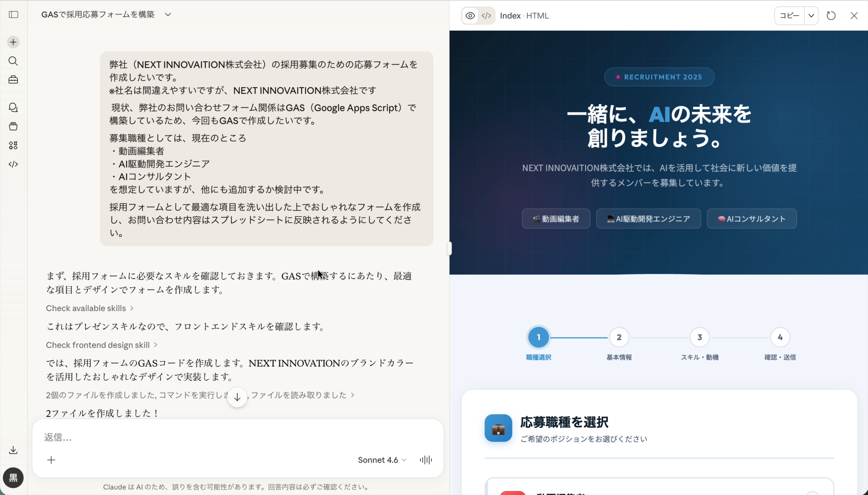Open the connectors icon in the sidebar

click(14, 145)
